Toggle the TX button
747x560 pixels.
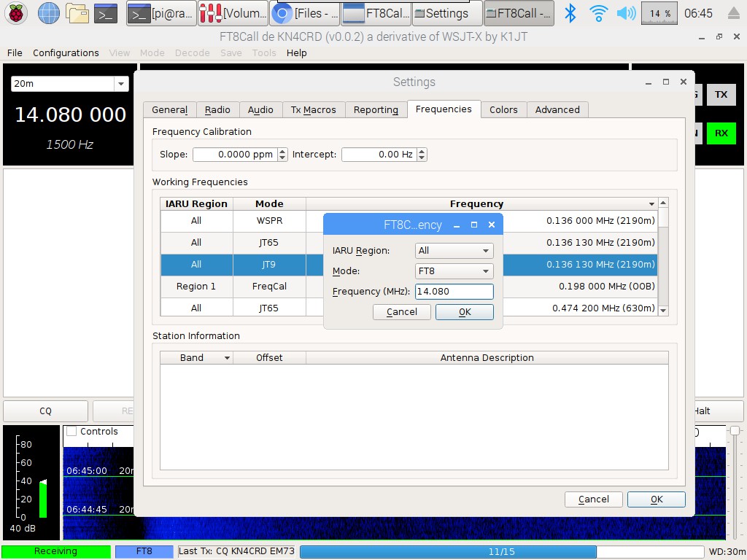(x=721, y=95)
